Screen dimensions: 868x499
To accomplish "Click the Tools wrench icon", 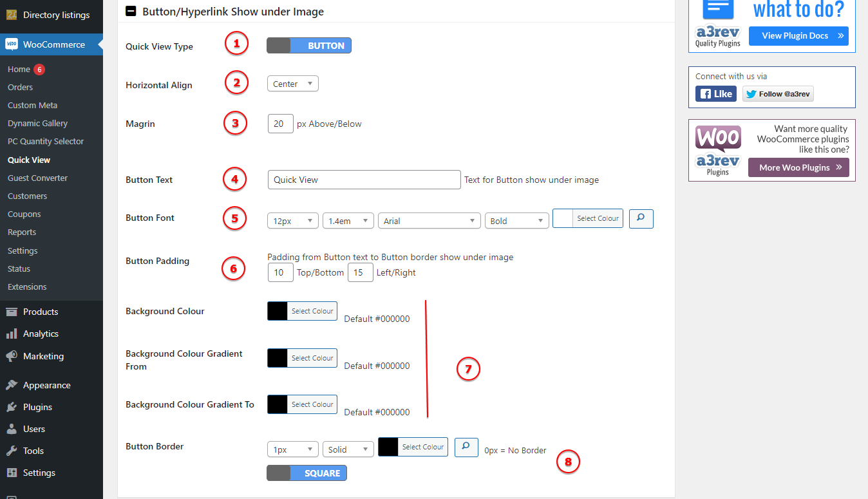I will click(12, 451).
